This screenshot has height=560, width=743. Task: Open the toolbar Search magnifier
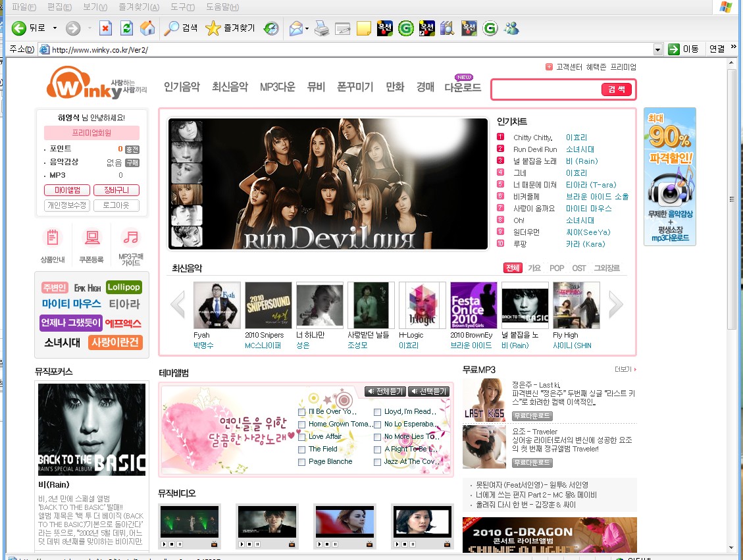click(171, 28)
